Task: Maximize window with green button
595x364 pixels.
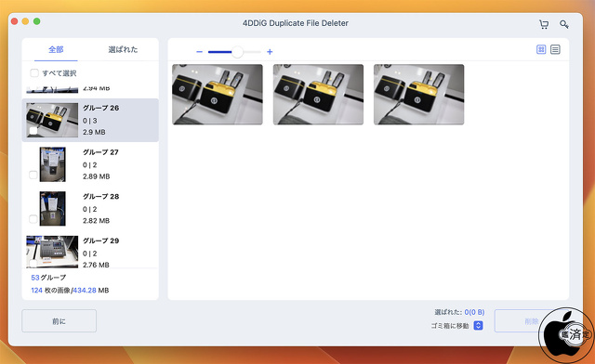Action: 37,21
